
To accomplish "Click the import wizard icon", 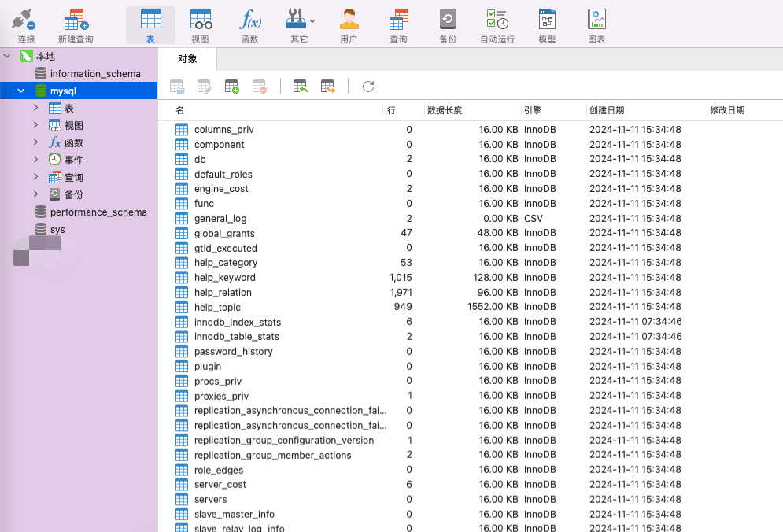I will pos(300,87).
